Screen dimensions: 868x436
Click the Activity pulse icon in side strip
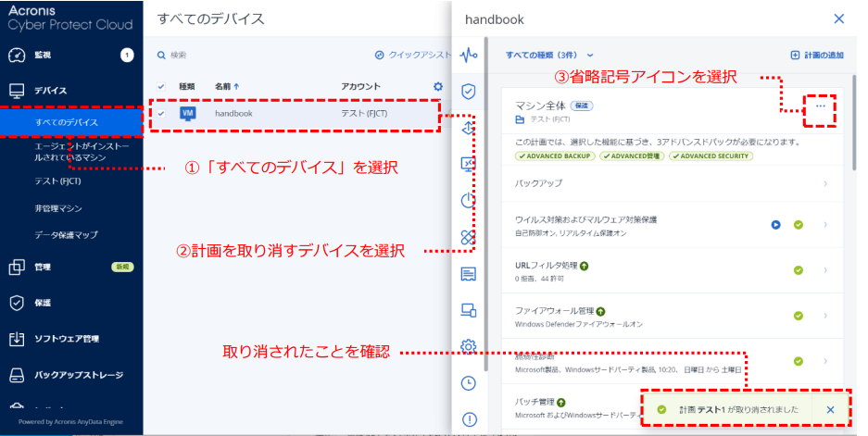pyautogui.click(x=469, y=54)
